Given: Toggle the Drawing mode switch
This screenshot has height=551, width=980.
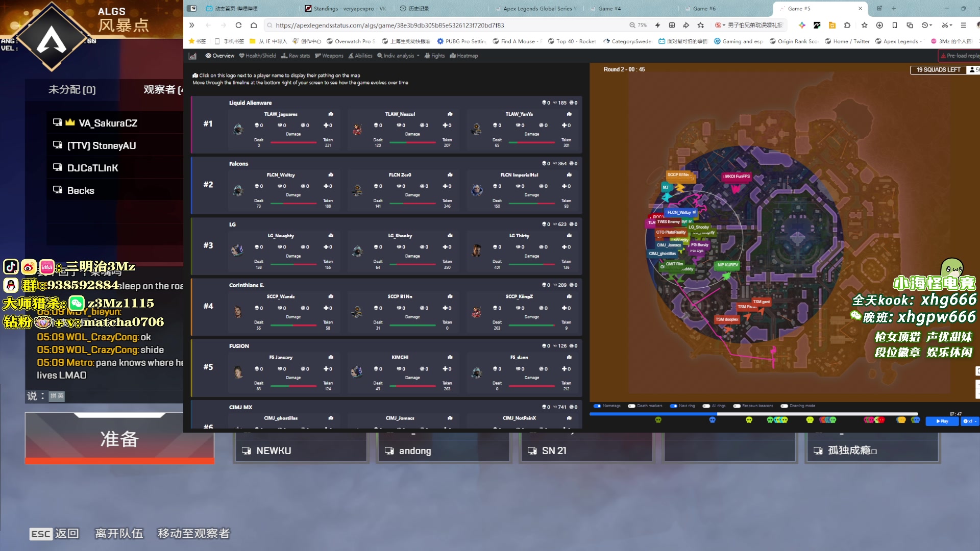Looking at the screenshot, I should tap(784, 406).
